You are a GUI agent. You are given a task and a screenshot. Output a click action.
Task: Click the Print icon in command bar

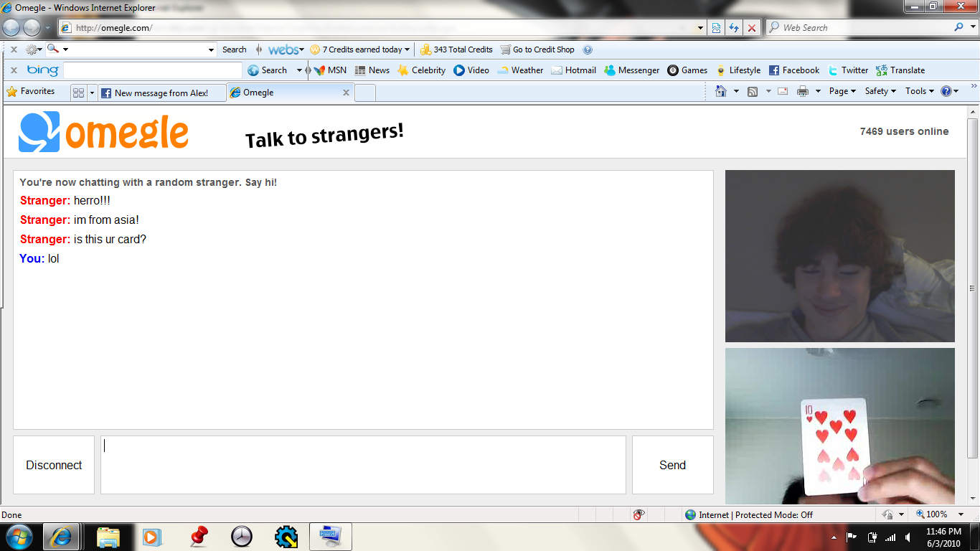(x=803, y=91)
